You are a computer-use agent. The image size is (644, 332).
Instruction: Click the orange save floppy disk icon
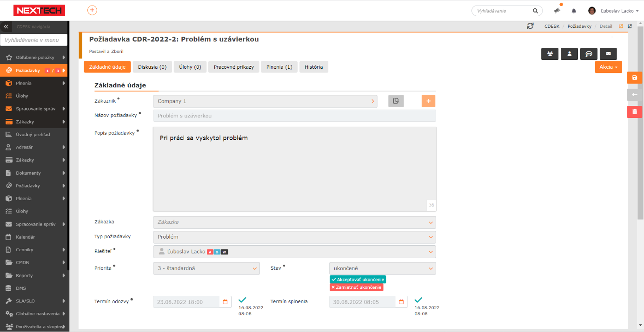click(634, 78)
